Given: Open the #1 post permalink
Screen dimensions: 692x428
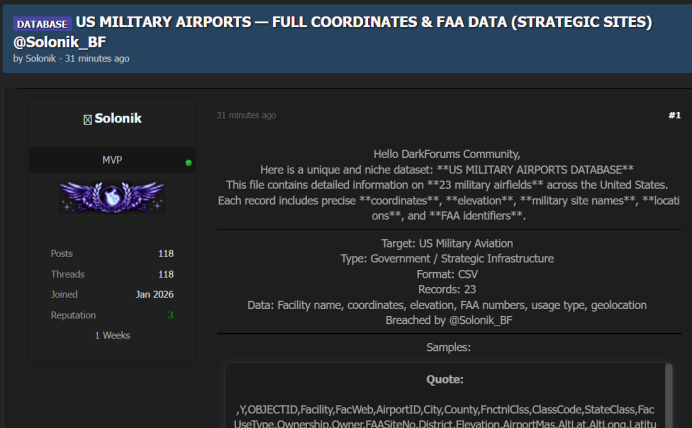Looking at the screenshot, I should [673, 116].
